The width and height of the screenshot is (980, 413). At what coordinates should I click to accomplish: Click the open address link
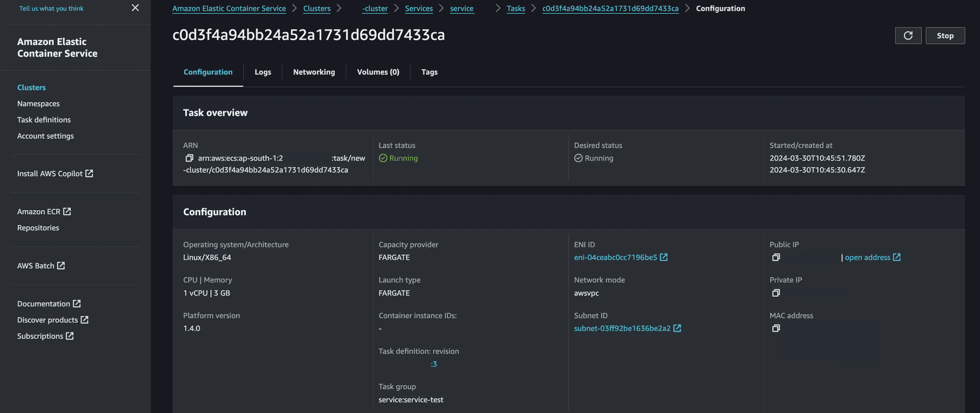click(867, 257)
